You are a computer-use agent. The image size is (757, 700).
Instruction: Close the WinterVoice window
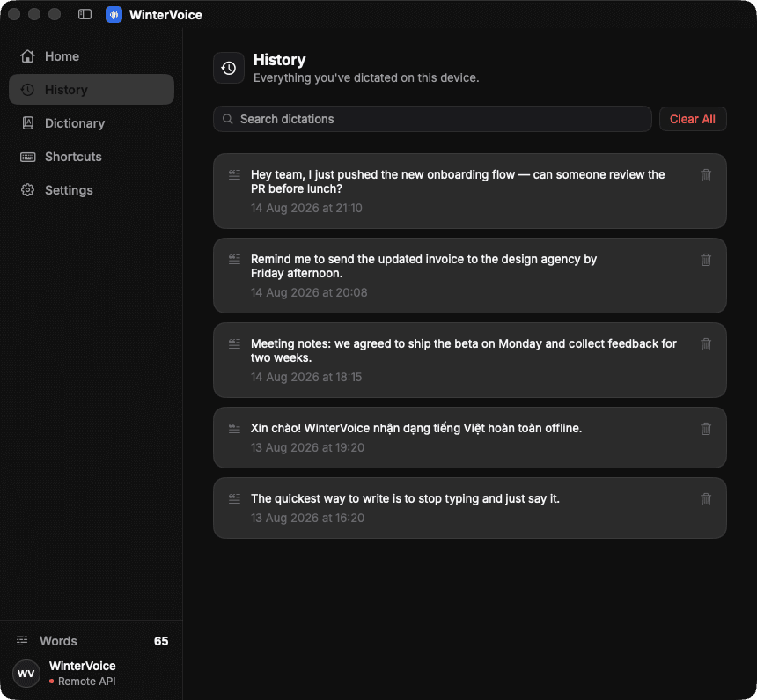point(14,14)
